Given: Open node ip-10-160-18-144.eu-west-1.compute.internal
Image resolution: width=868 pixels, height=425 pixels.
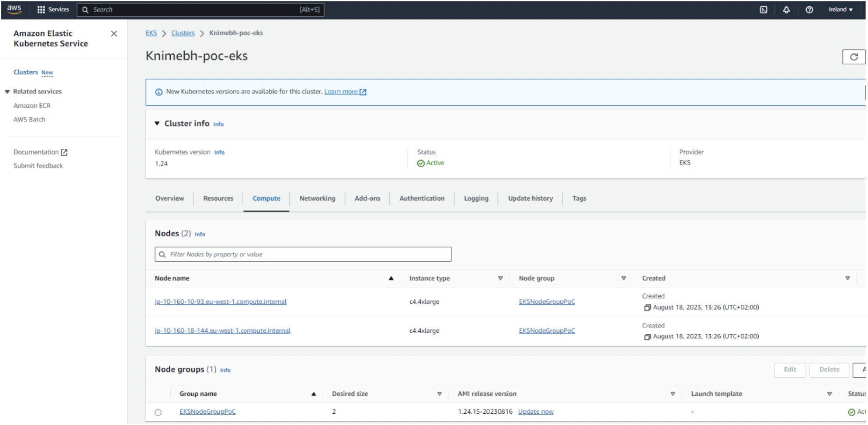Looking at the screenshot, I should (222, 331).
